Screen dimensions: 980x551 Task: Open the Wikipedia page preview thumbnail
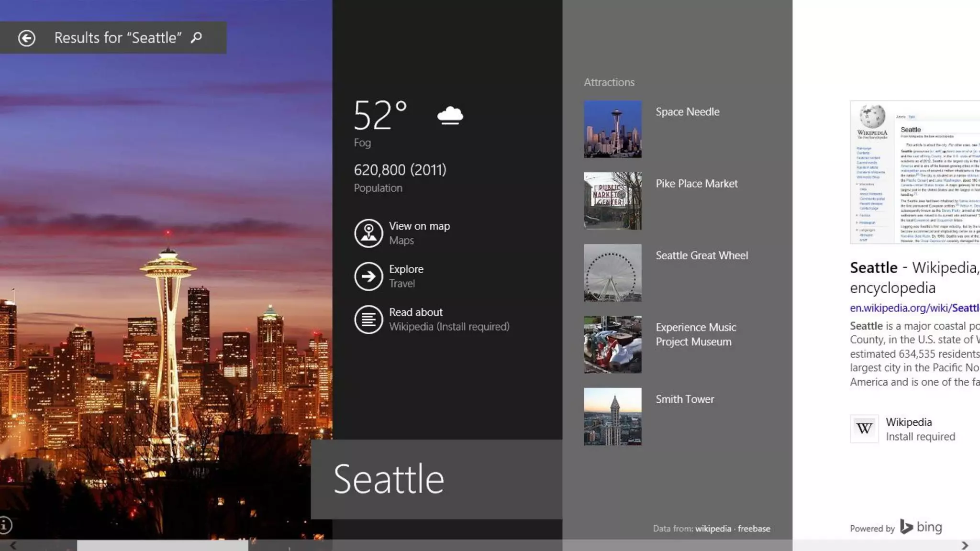915,172
